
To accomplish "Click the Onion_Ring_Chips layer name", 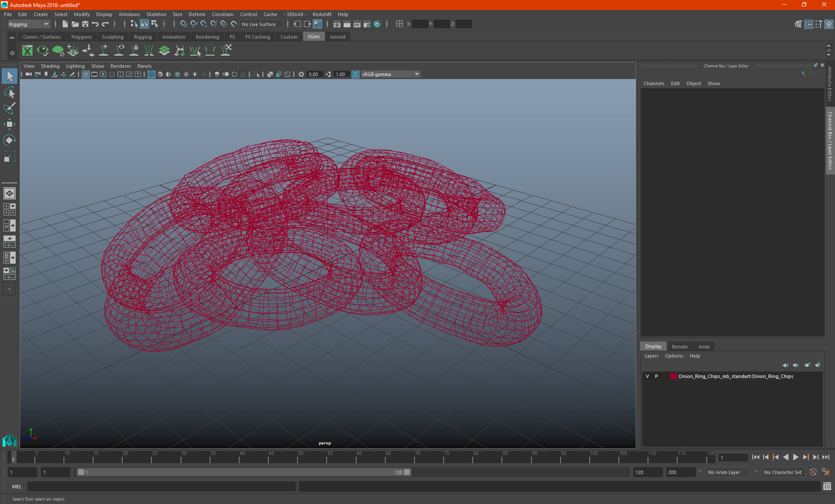I will point(735,376).
